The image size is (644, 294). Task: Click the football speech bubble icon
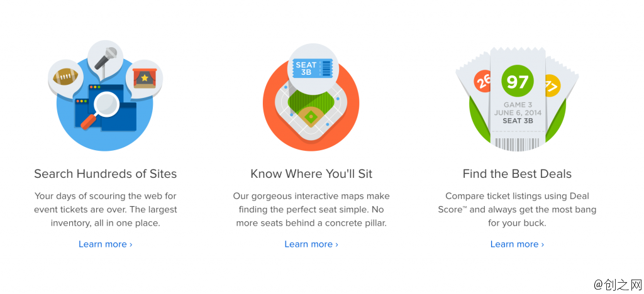coord(65,77)
